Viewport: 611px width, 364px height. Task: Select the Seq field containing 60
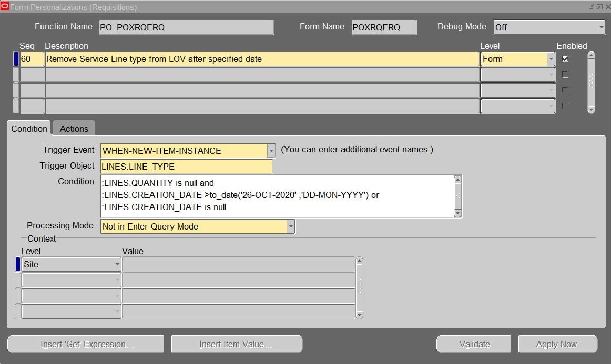coord(32,59)
